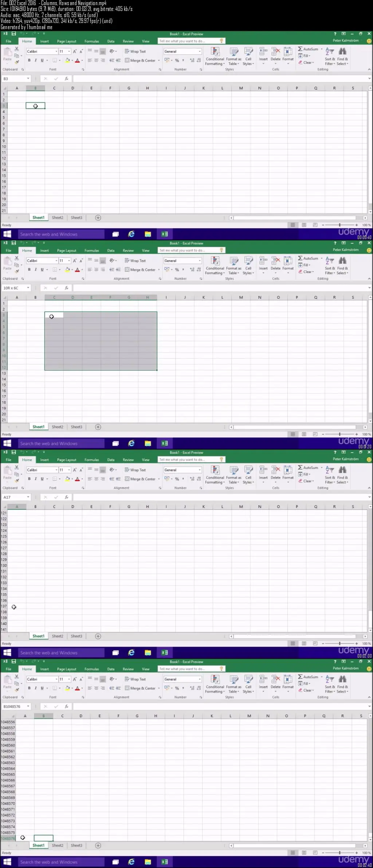Click zoom slider in the B3 frame

pyautogui.click(x=339, y=225)
